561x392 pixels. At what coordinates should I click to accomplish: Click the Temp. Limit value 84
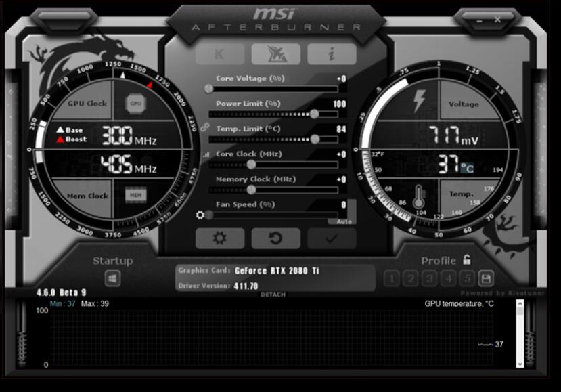341,129
